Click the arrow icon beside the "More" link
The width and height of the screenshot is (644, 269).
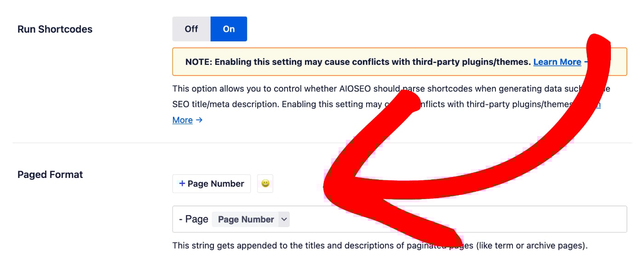tap(199, 120)
